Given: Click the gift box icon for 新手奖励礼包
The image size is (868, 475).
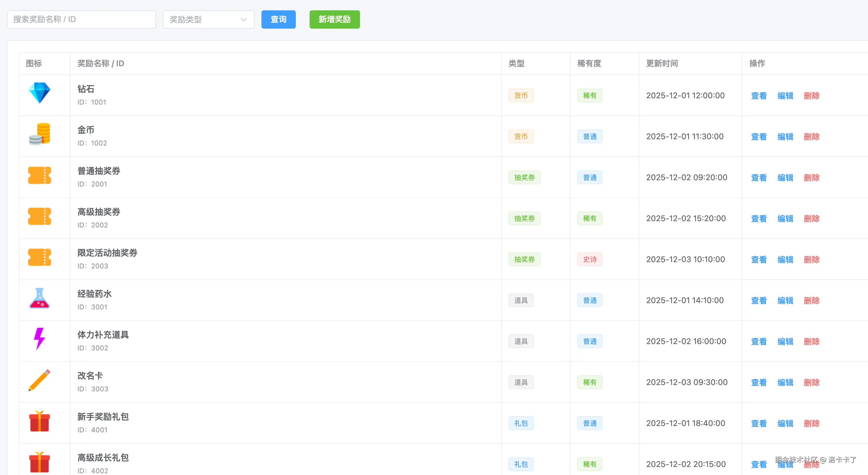Looking at the screenshot, I should tap(40, 421).
